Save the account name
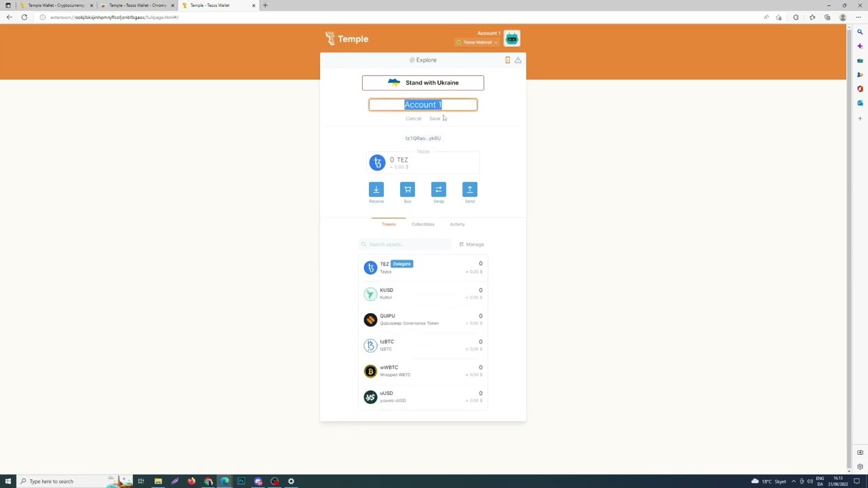 (x=435, y=119)
